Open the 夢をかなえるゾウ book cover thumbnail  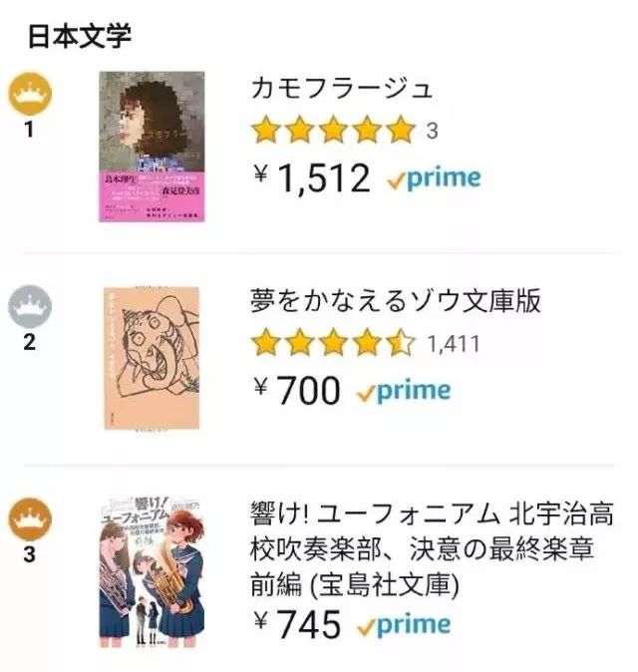152,359
